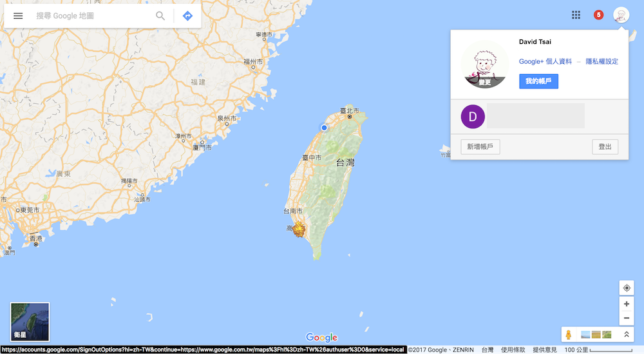This screenshot has width=644, height=354.
Task: Click the 廈門市 city label
Action: (x=202, y=147)
